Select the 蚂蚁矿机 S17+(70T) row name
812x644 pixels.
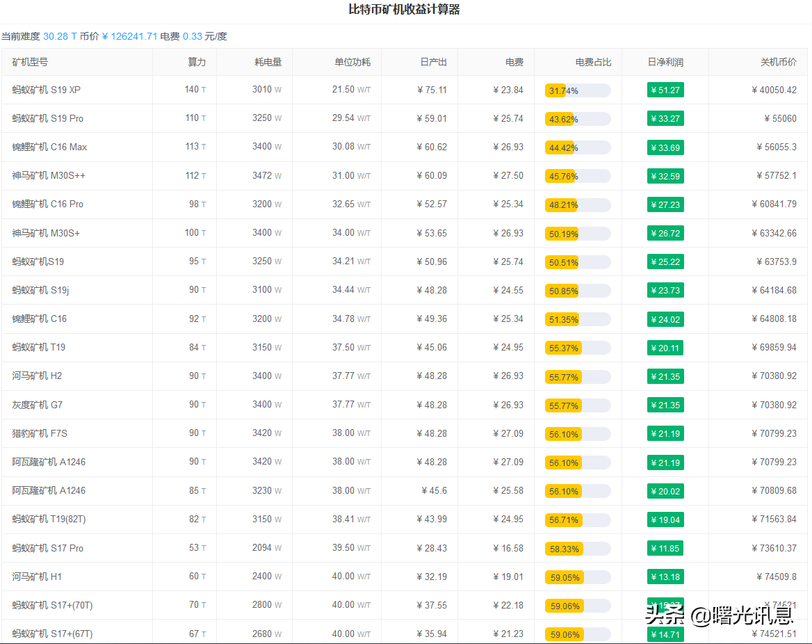[x=52, y=605]
